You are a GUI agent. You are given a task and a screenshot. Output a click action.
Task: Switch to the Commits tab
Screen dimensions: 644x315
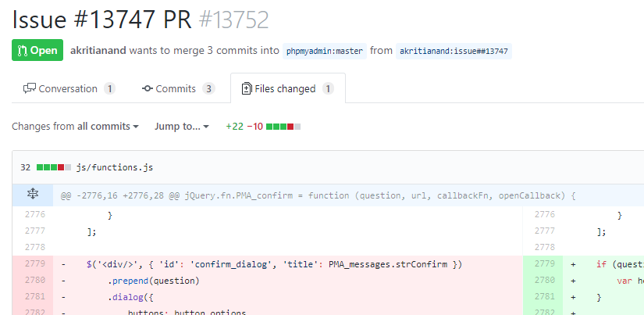point(178,88)
